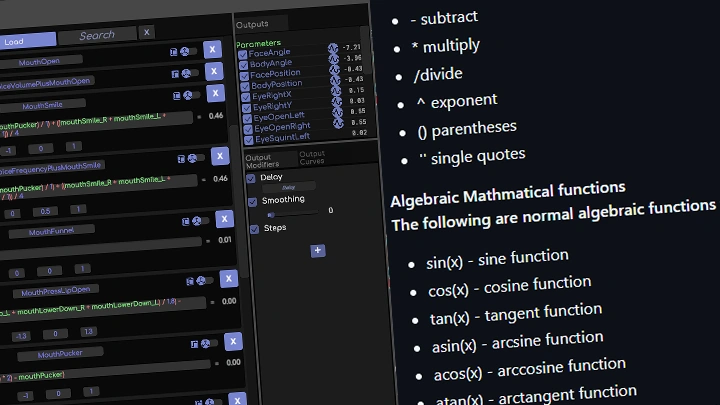
Task: Click the copy icon on the MouthOpen row
Action: (x=174, y=52)
